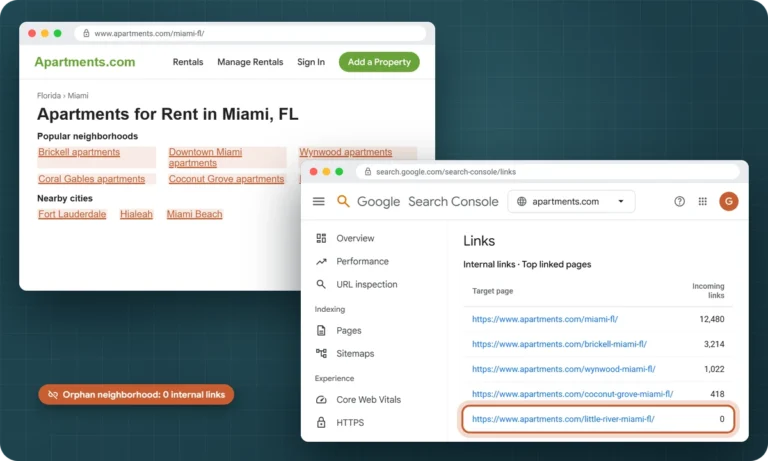768x461 pixels.
Task: Select HTTPS under Experience
Action: point(350,422)
